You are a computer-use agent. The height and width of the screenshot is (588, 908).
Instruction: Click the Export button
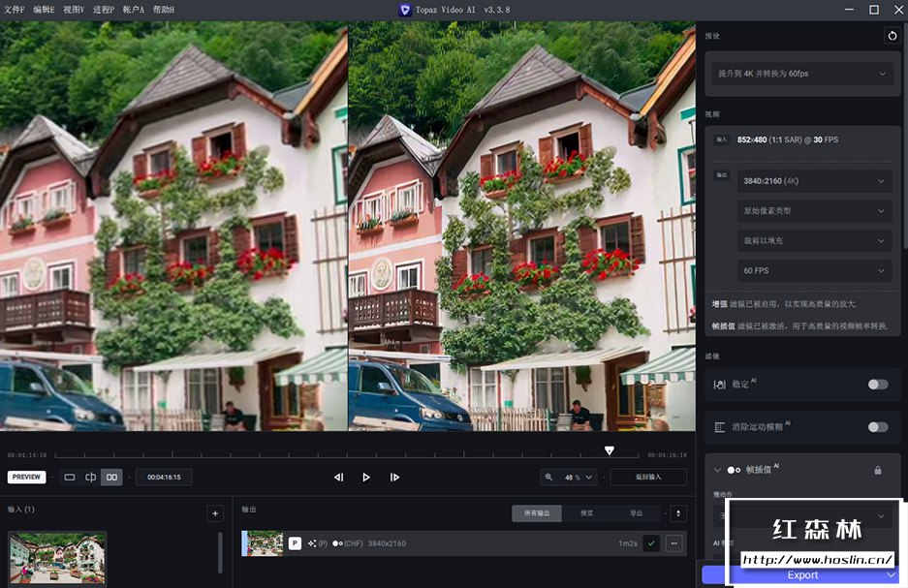point(801,575)
